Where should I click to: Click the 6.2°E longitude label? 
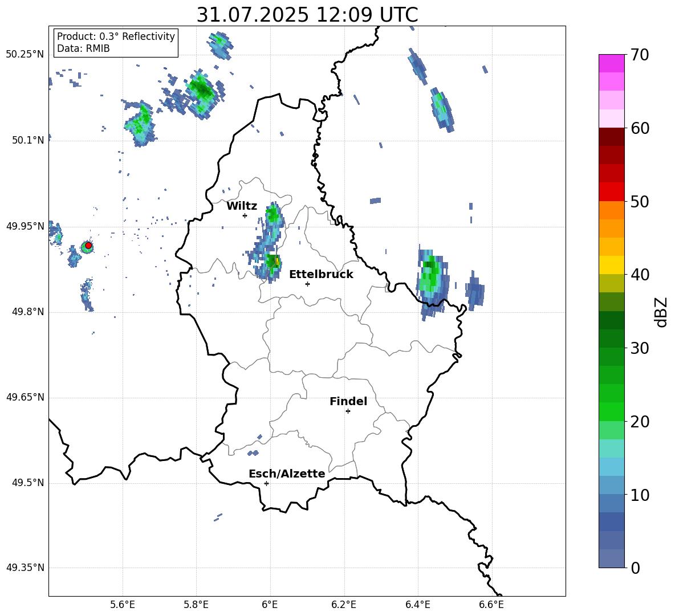tap(344, 605)
